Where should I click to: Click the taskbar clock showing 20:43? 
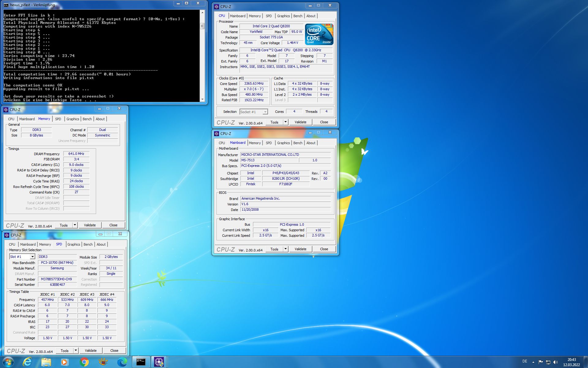571,362
